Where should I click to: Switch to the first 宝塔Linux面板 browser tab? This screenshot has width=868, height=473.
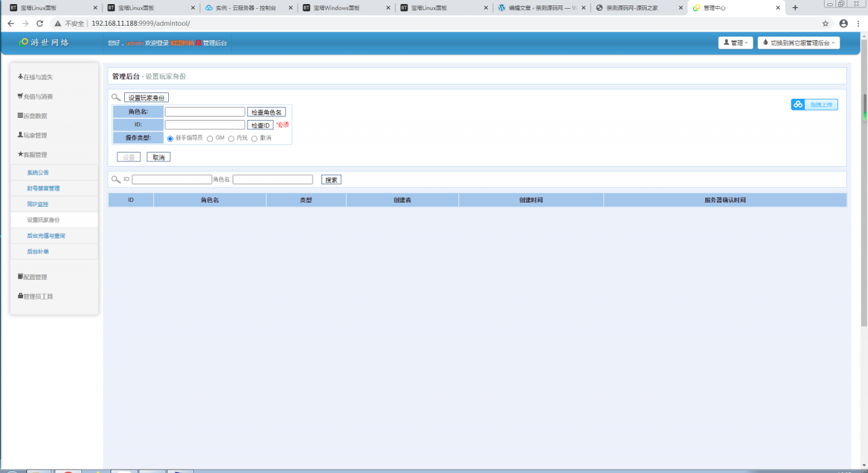click(x=53, y=7)
